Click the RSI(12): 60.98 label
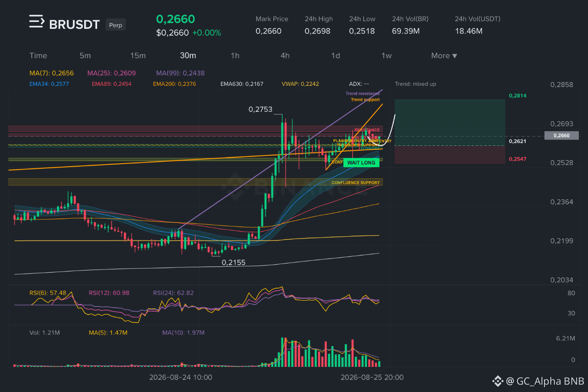 pos(109,293)
